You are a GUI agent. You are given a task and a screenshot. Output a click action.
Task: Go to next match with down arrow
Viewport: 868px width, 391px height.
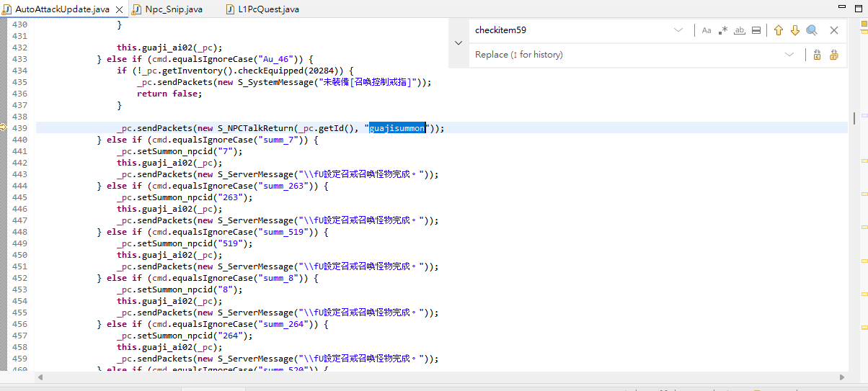pyautogui.click(x=795, y=30)
